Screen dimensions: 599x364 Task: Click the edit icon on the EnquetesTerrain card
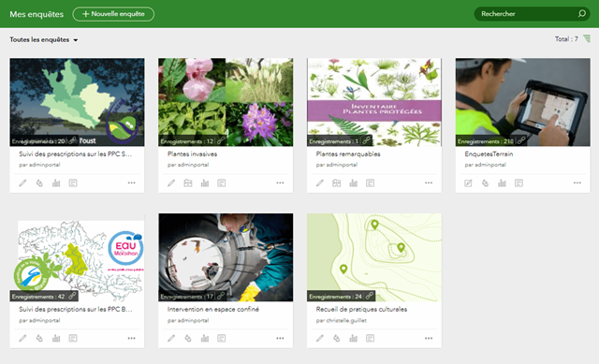pyautogui.click(x=468, y=183)
